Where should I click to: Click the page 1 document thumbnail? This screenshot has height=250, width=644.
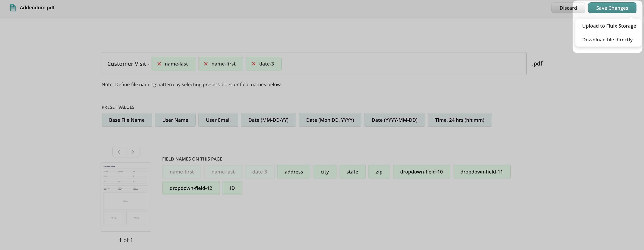coord(126,197)
